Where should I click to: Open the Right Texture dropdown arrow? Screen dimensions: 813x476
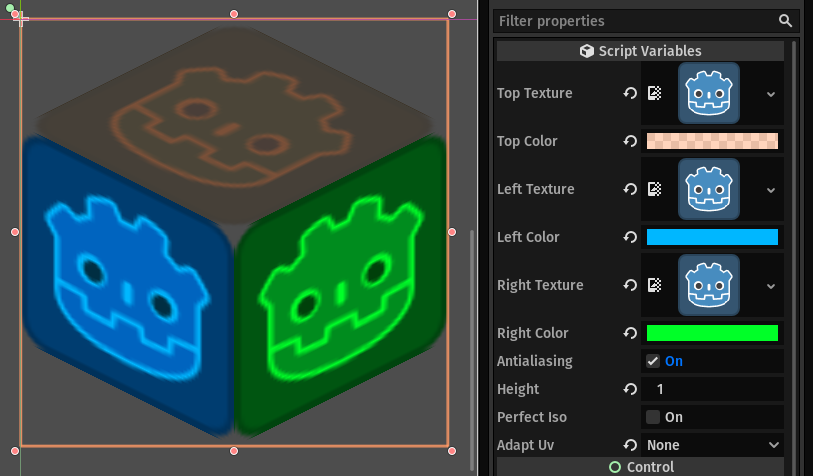tap(771, 286)
